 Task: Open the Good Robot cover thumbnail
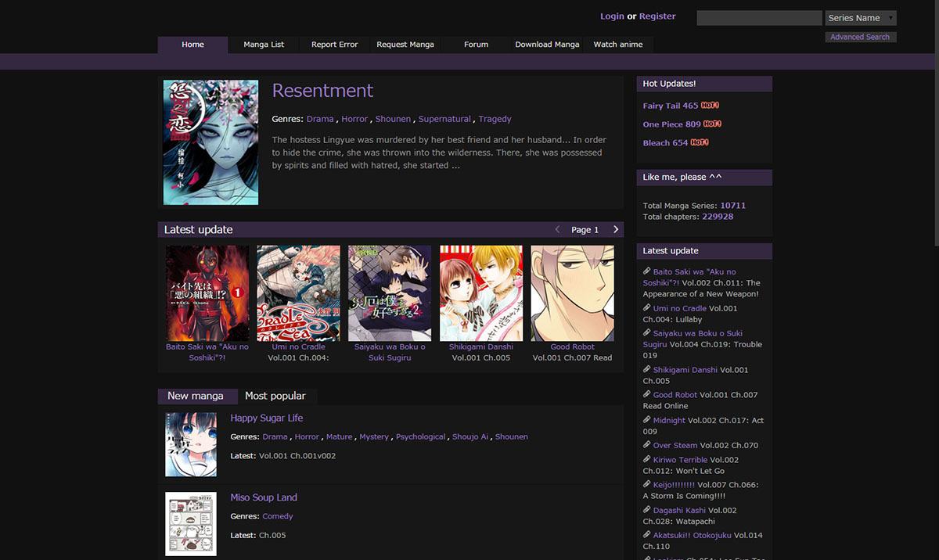point(573,293)
